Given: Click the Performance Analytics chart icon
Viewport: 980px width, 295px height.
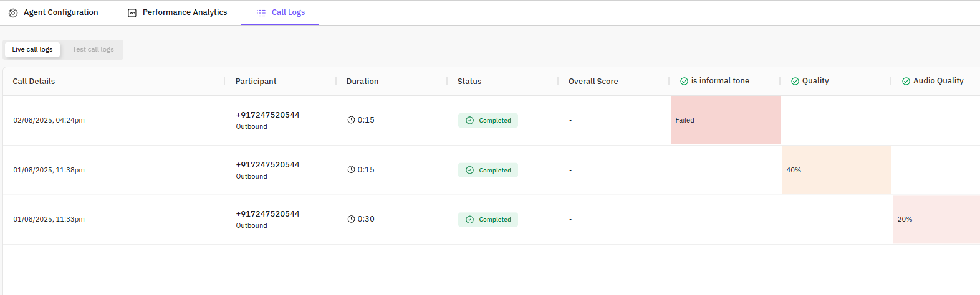Looking at the screenshot, I should pyautogui.click(x=132, y=12).
